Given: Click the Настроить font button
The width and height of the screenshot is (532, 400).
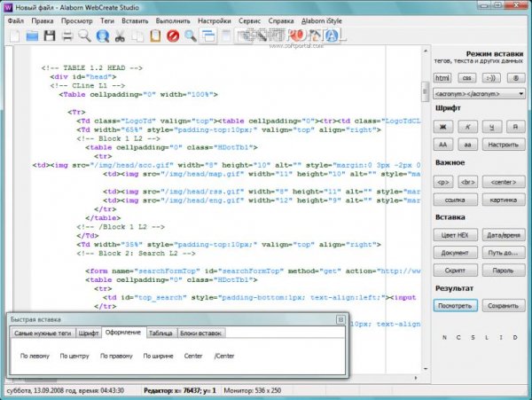Looking at the screenshot, I should point(504,145).
